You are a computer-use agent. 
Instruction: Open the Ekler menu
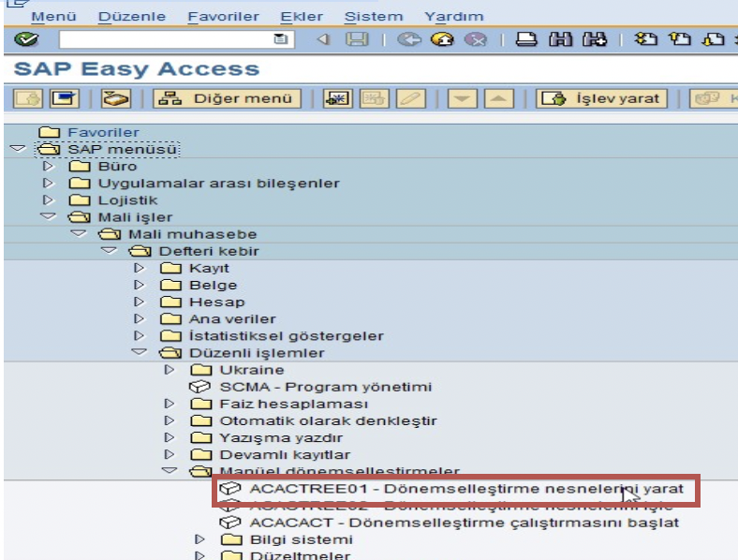click(302, 17)
